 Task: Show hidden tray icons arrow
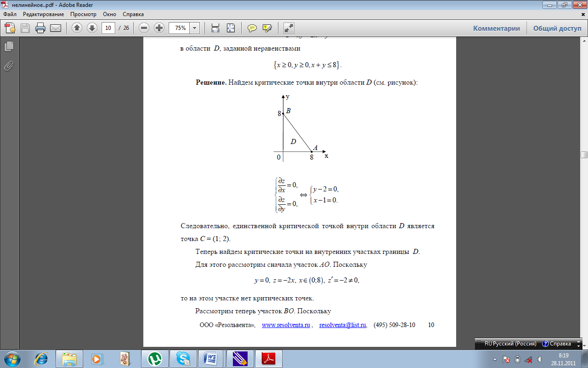(495, 359)
